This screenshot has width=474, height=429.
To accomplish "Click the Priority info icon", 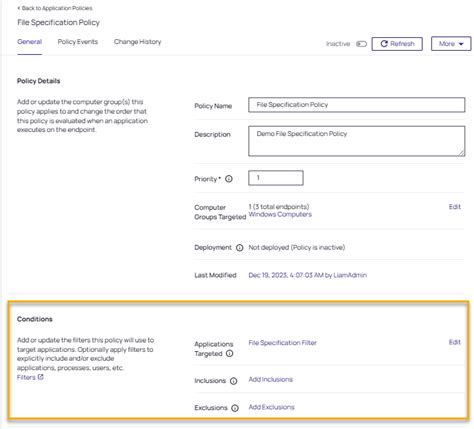I will [229, 179].
